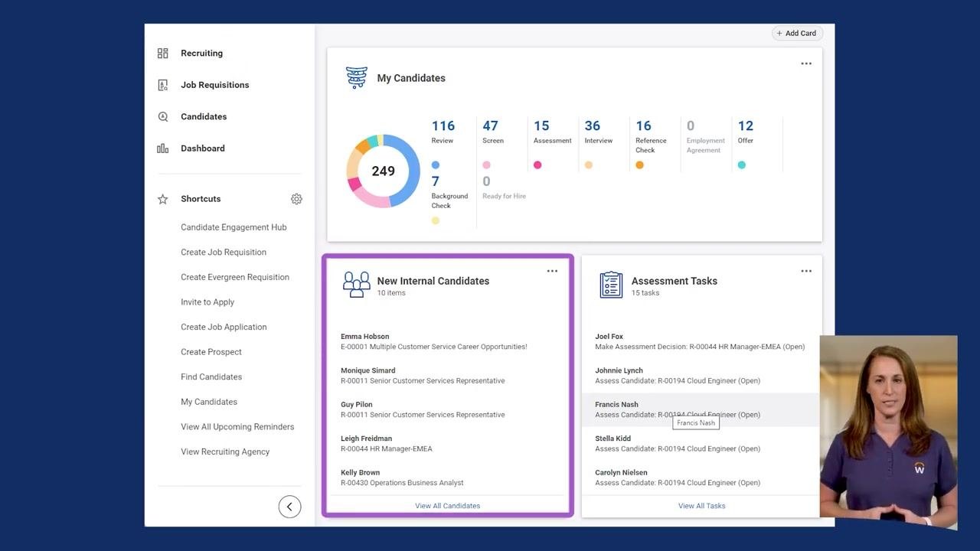Click the blue Review legend dot
Screen dimensions: 980x551
(x=436, y=165)
